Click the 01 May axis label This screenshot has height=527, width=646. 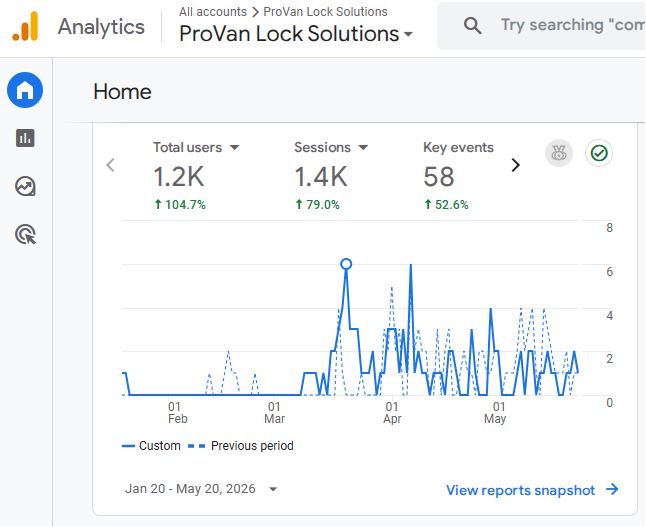pos(495,413)
